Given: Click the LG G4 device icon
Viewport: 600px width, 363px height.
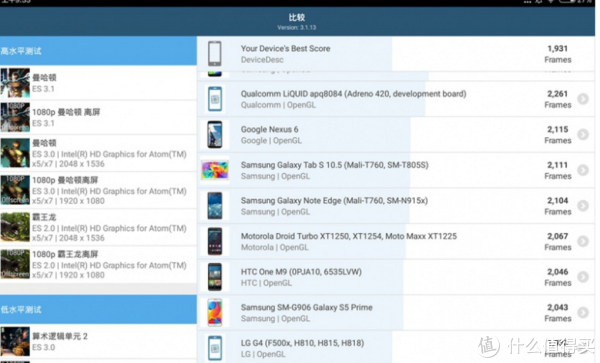Looking at the screenshot, I should 215,348.
